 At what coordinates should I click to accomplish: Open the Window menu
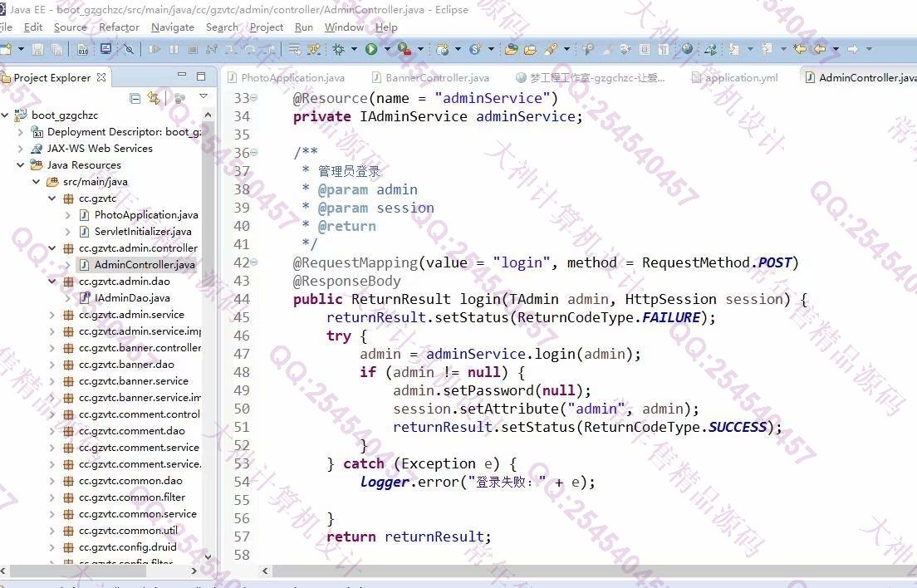tap(344, 27)
